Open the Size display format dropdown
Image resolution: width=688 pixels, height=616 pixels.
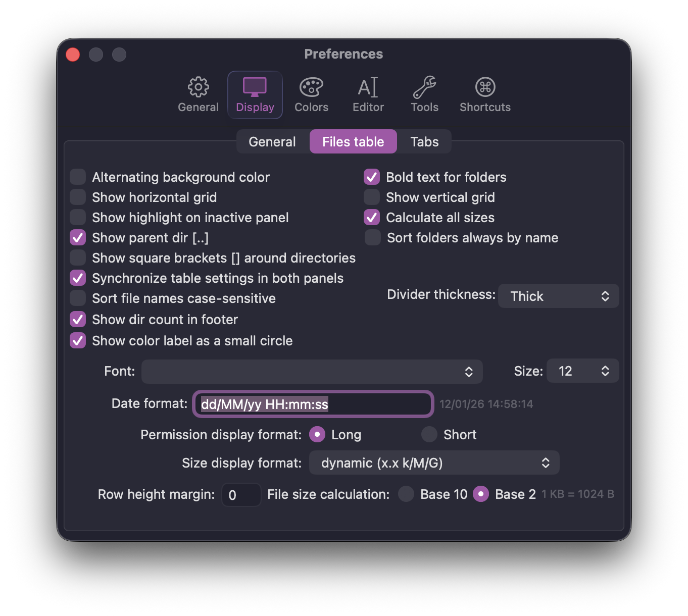tap(434, 463)
